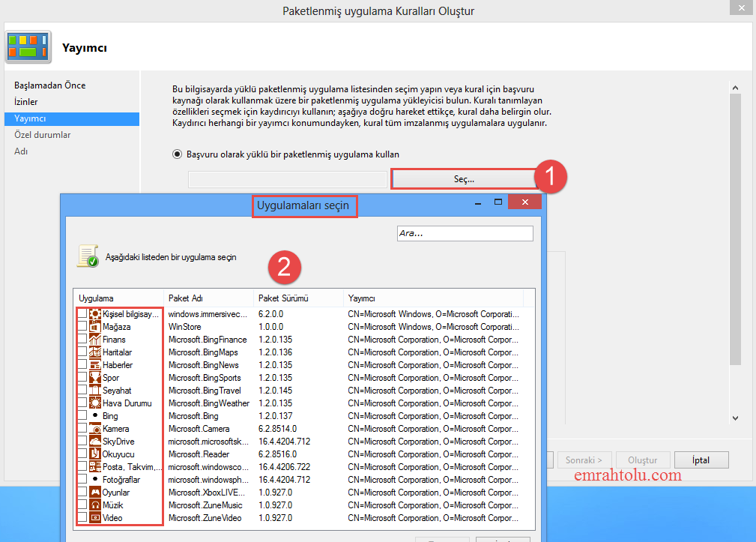The height and width of the screenshot is (542, 756).
Task: Click the Kişisel bilgisayar app icon
Action: pos(95,314)
